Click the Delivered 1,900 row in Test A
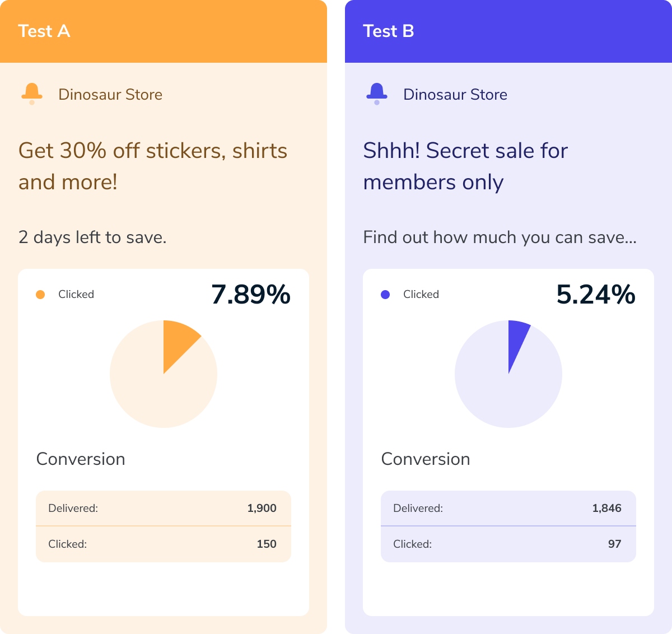Viewport: 672px width, 634px height. (x=163, y=509)
